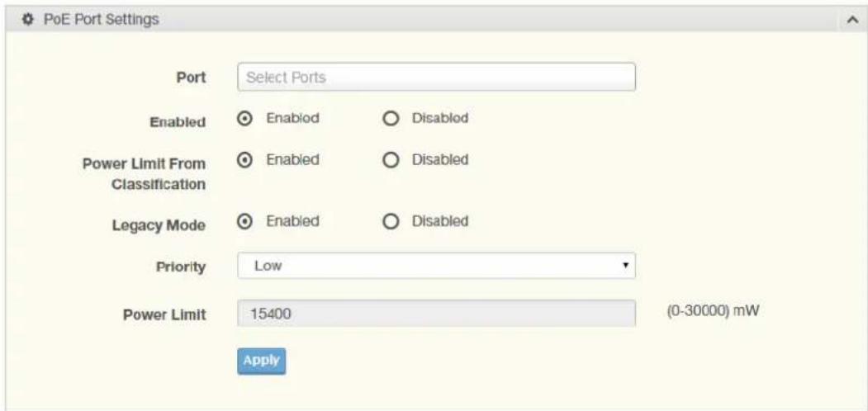Select Disabled radio in the Enabled row

(391, 119)
